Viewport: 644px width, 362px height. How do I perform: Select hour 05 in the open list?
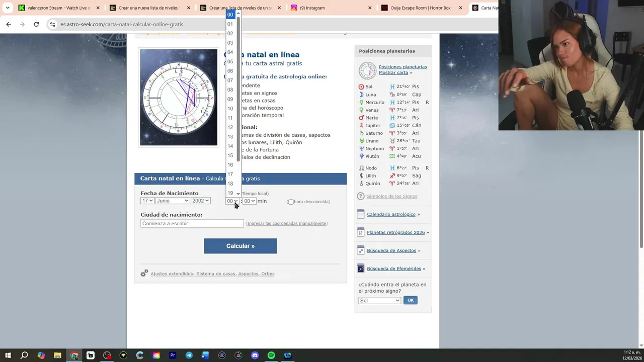pos(231,61)
